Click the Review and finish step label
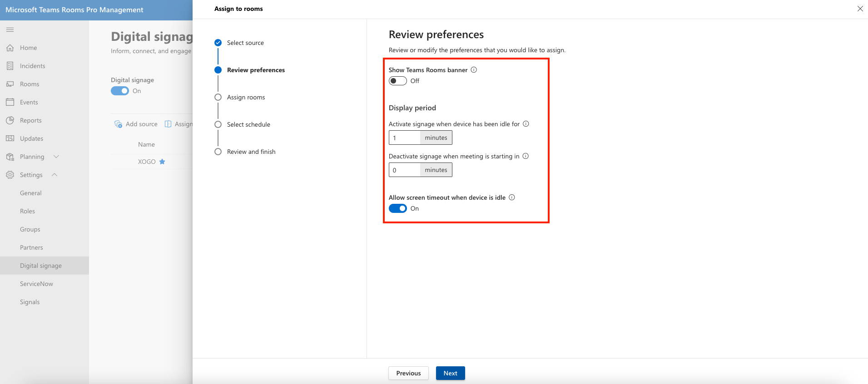Image resolution: width=868 pixels, height=384 pixels. pyautogui.click(x=251, y=152)
